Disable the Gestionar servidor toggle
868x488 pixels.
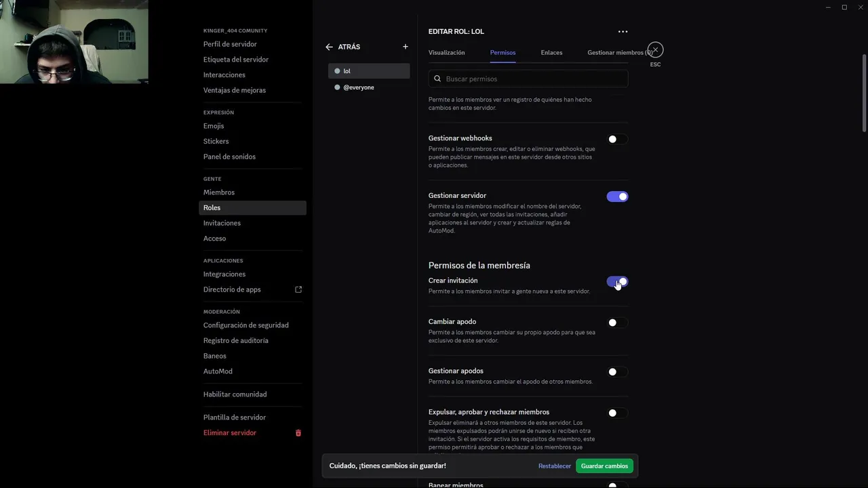coord(617,197)
